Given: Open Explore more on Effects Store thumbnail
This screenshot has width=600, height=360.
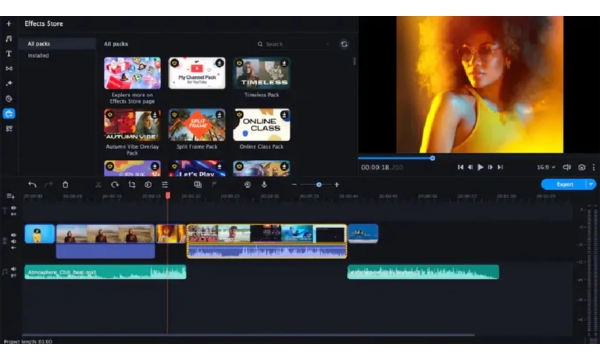Looking at the screenshot, I should [132, 73].
